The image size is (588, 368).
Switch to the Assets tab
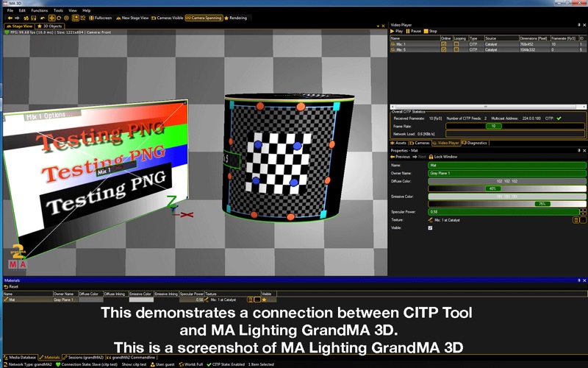[x=398, y=143]
